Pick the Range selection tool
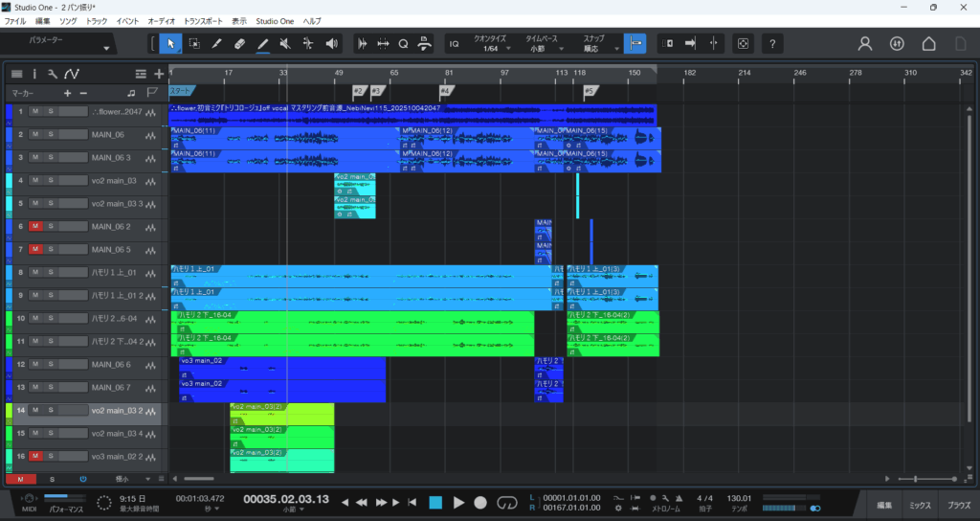 [193, 44]
